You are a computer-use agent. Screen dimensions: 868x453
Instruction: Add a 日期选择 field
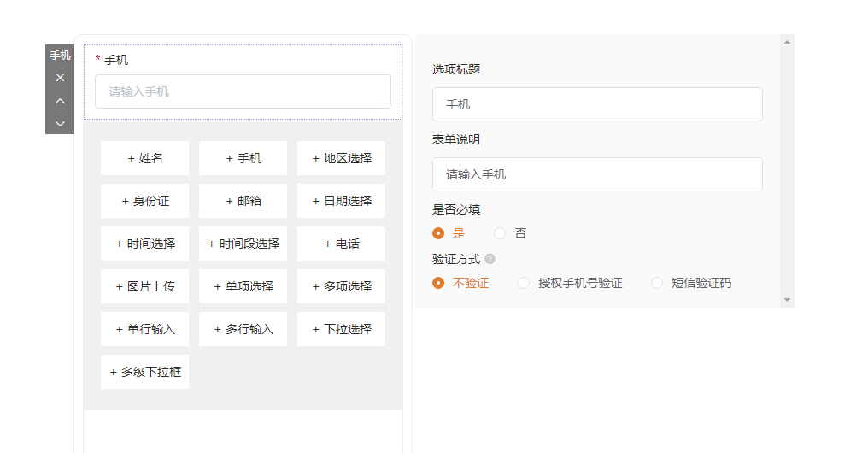pyautogui.click(x=341, y=201)
